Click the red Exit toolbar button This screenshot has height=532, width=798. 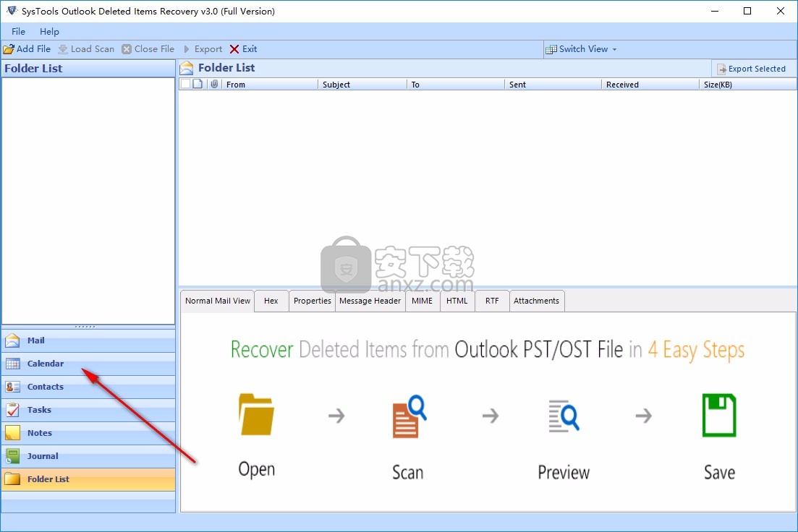tap(243, 49)
